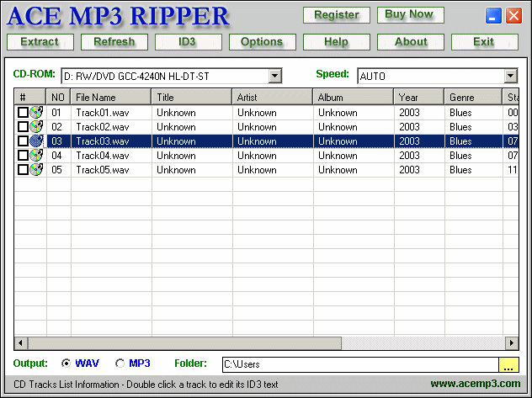
Task: Sort by the File Name column header
Action: point(111,98)
